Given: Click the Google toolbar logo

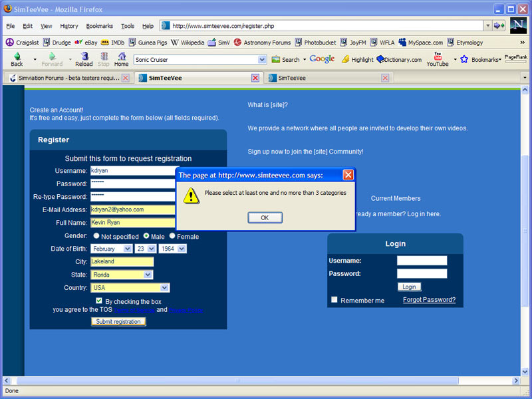Looking at the screenshot, I should tap(322, 59).
